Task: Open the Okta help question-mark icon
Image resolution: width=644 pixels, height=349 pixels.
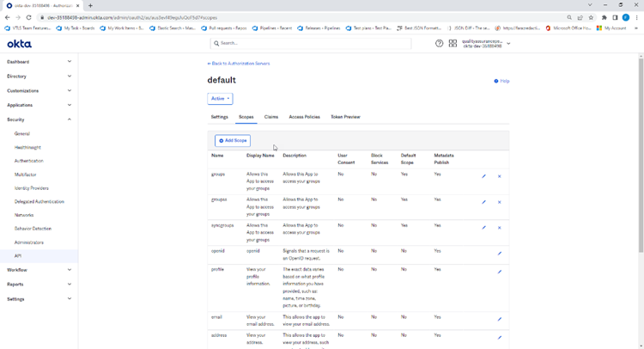Action: (439, 43)
